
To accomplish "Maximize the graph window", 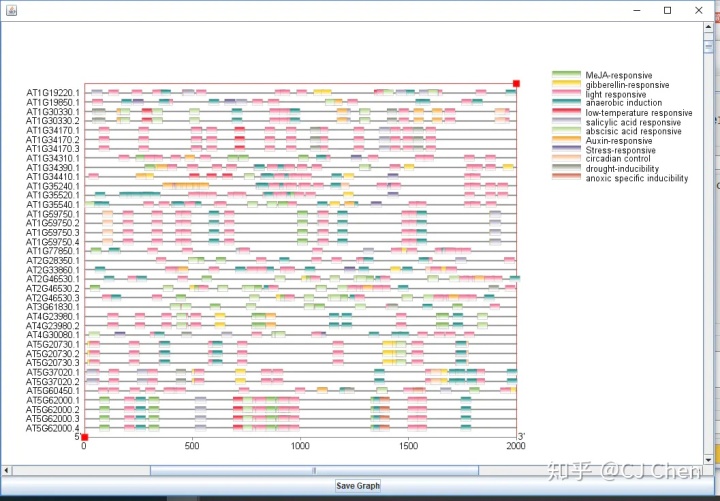I will point(668,10).
